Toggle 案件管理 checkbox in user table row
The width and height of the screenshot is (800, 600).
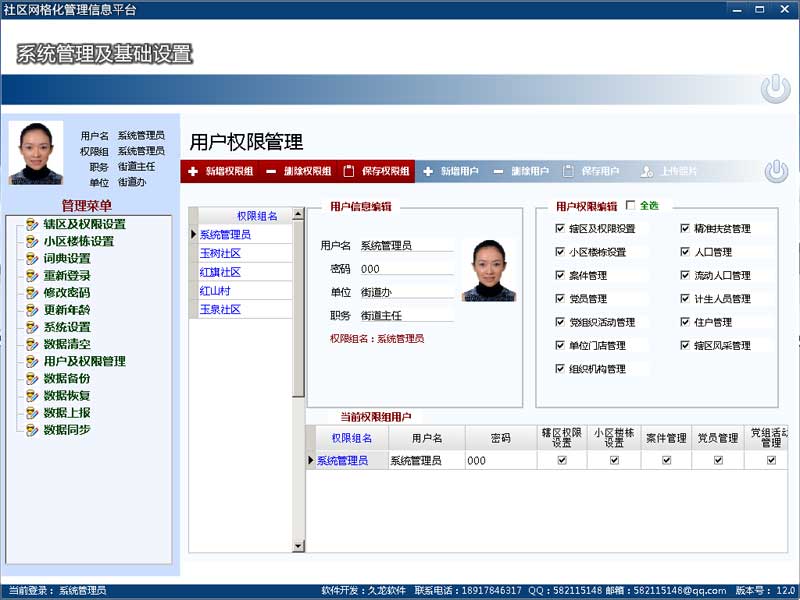(666, 460)
